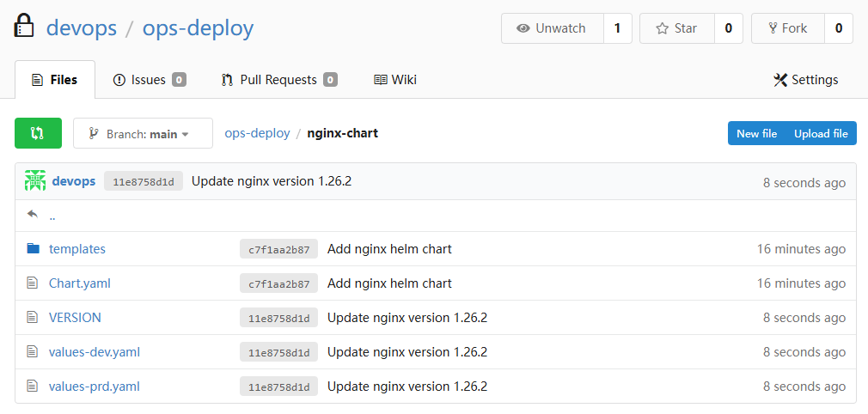
Task: Open commit 11e8758d1d in values-dev.yaml row
Action: point(279,352)
